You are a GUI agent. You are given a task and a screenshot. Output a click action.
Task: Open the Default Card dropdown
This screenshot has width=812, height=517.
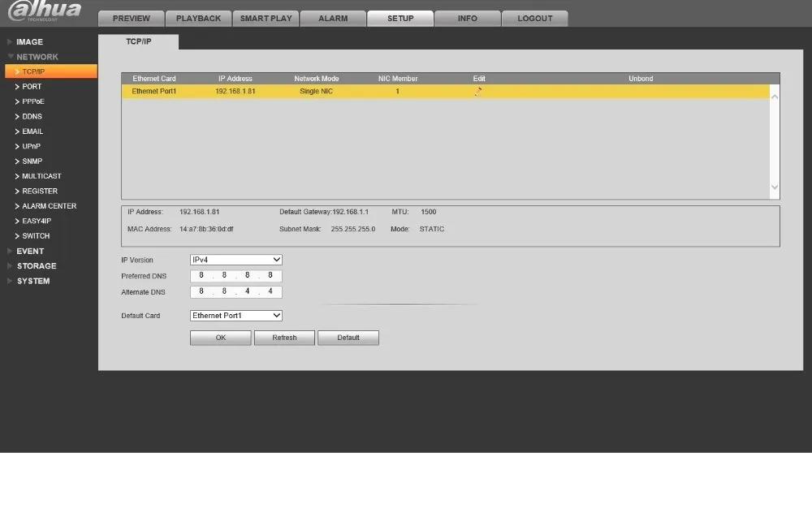tap(236, 316)
